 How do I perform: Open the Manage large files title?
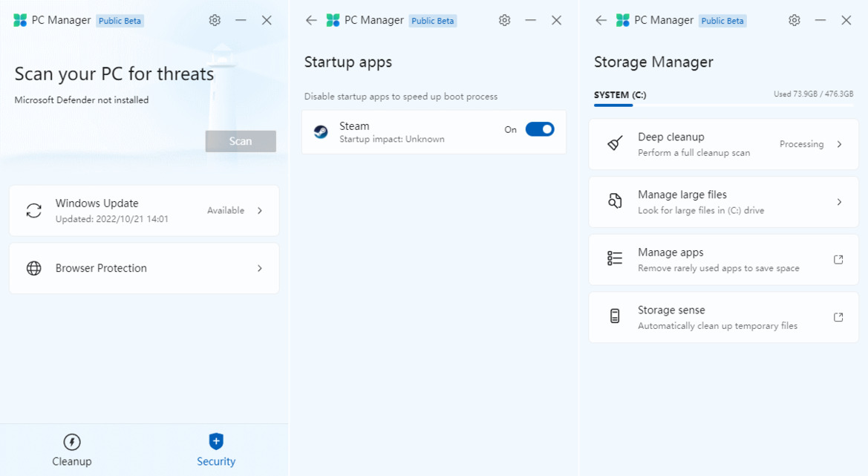[x=682, y=195]
